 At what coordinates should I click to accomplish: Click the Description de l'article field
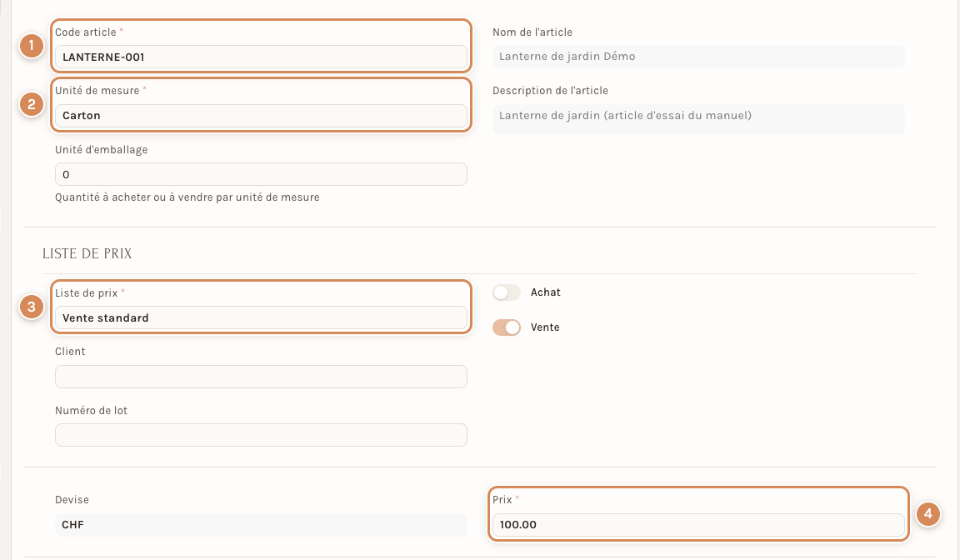point(698,119)
